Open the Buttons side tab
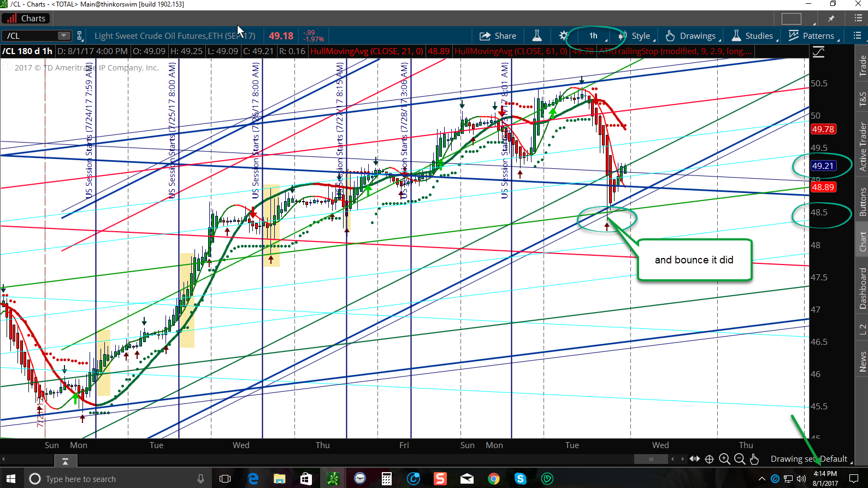 [863, 202]
